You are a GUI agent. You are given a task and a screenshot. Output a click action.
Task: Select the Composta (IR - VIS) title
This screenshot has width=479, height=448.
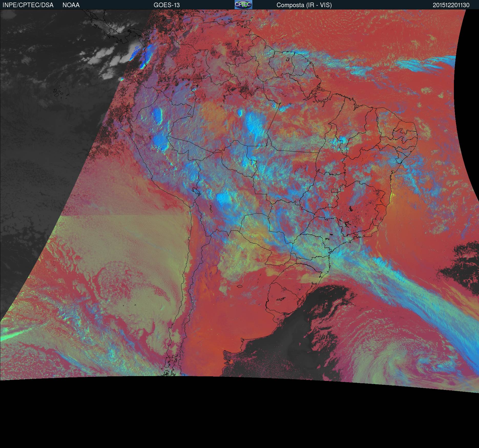(304, 5)
